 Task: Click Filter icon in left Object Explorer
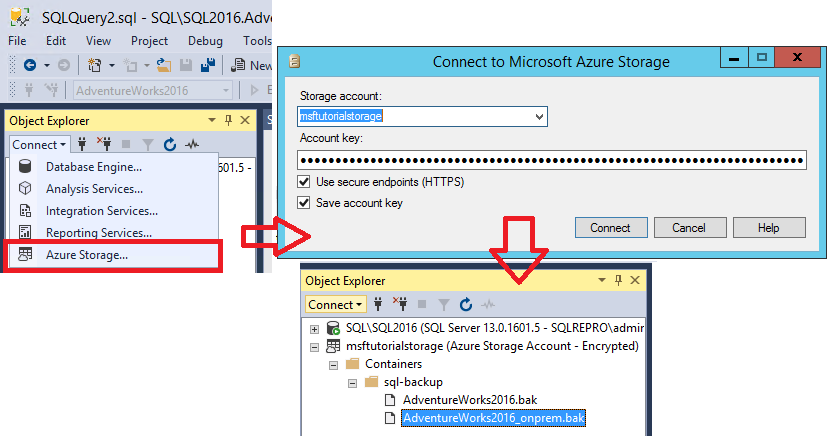(x=148, y=144)
